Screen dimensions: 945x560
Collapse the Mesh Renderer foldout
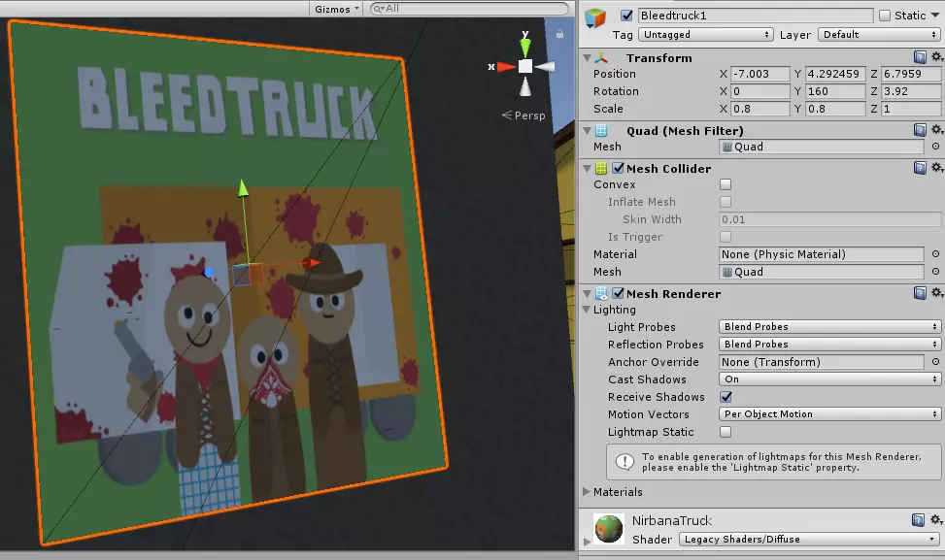(x=587, y=294)
